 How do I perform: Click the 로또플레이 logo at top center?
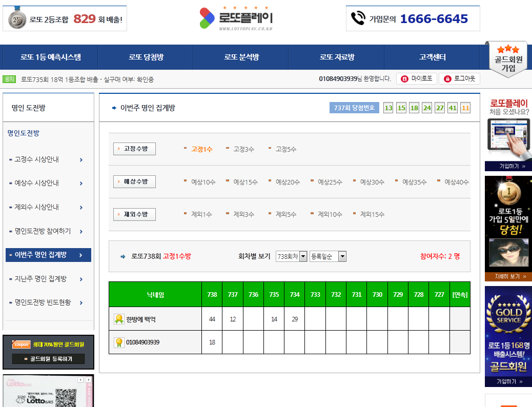coord(236,18)
